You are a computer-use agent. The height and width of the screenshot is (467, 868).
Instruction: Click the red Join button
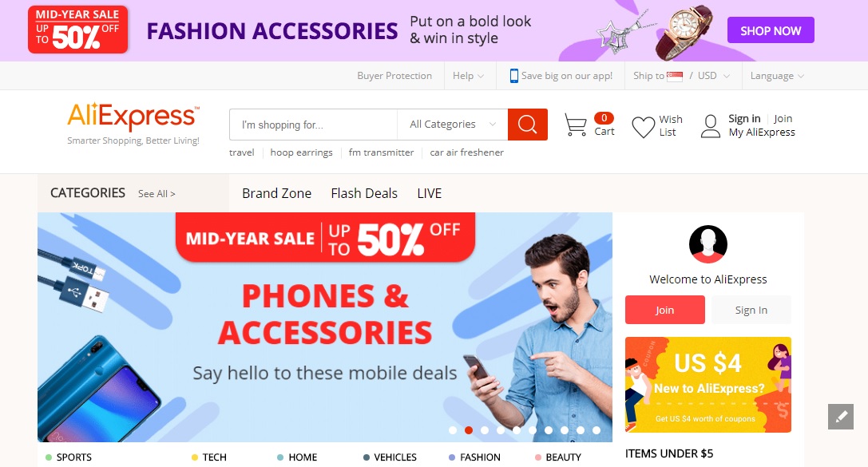tap(665, 310)
